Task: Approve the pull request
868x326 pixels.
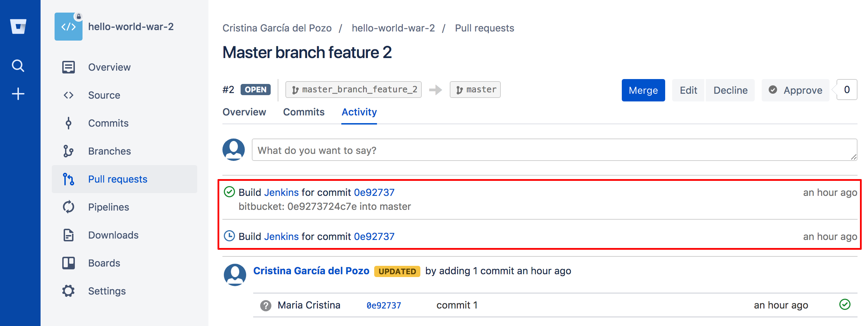Action: pyautogui.click(x=795, y=90)
